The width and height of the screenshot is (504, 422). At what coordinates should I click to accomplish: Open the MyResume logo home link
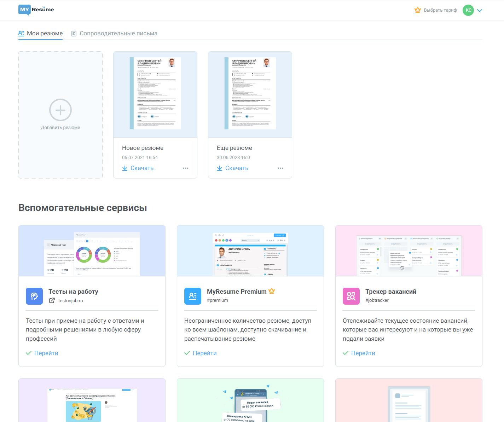pos(36,10)
